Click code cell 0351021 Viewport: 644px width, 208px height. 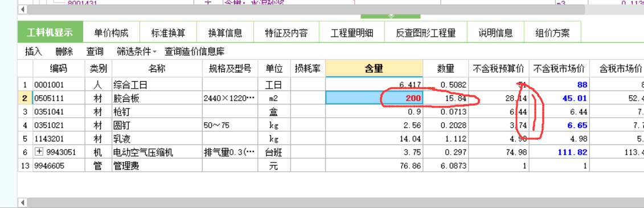point(59,126)
